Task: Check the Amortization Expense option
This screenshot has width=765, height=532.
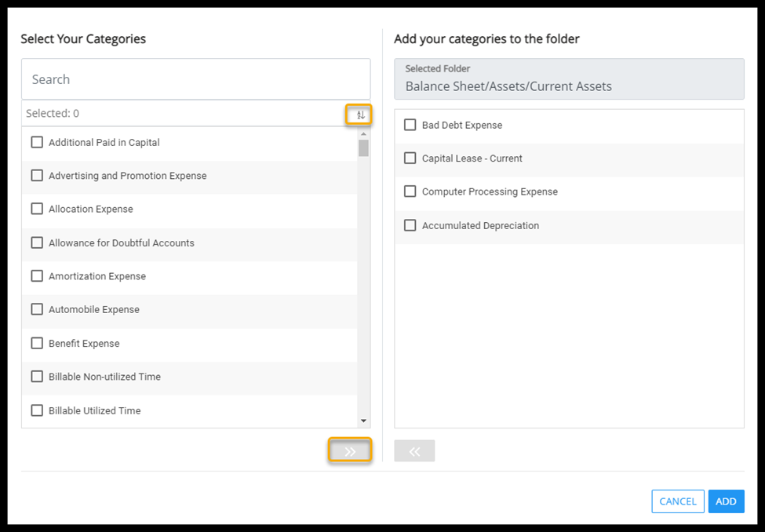Action: 37,276
